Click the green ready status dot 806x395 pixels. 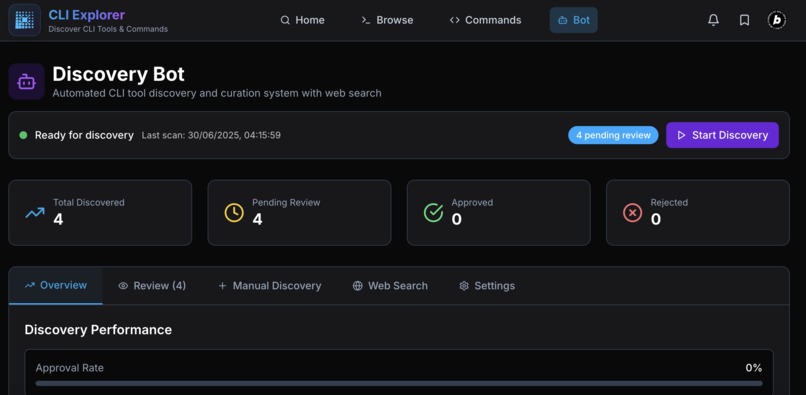pos(23,135)
